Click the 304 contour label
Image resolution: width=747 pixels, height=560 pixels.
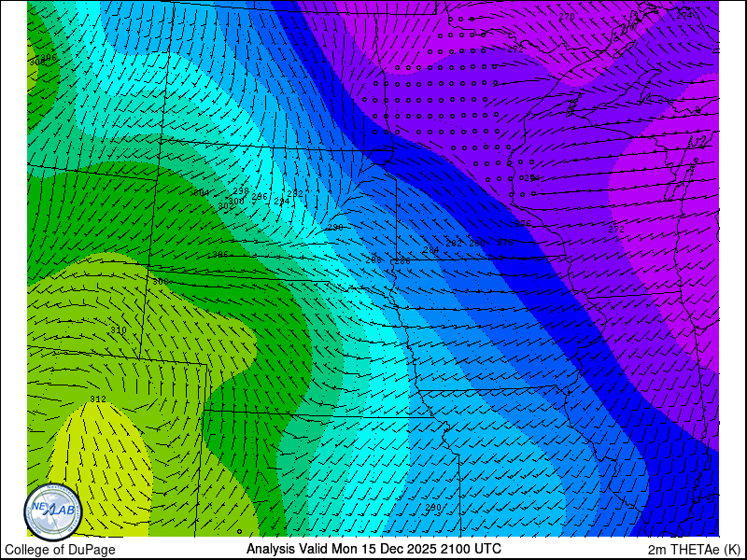tap(202, 193)
